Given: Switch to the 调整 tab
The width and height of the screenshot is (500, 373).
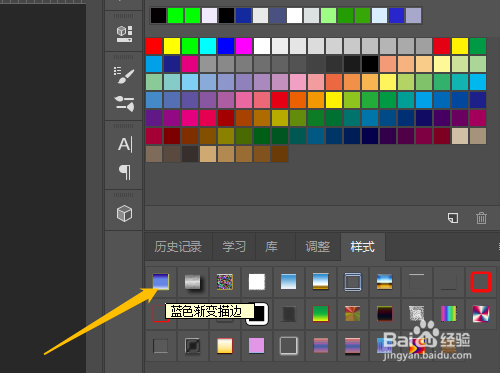Looking at the screenshot, I should pos(318,247).
